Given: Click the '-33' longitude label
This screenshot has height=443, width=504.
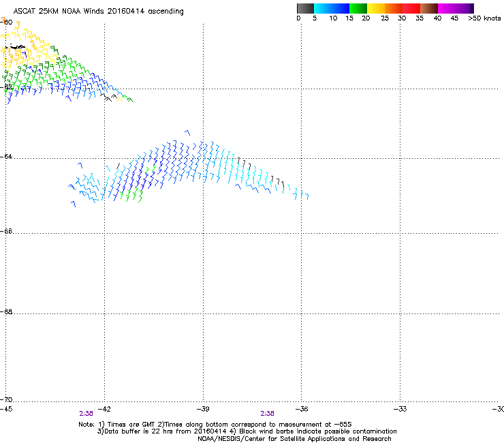Looking at the screenshot, I should (x=400, y=409).
